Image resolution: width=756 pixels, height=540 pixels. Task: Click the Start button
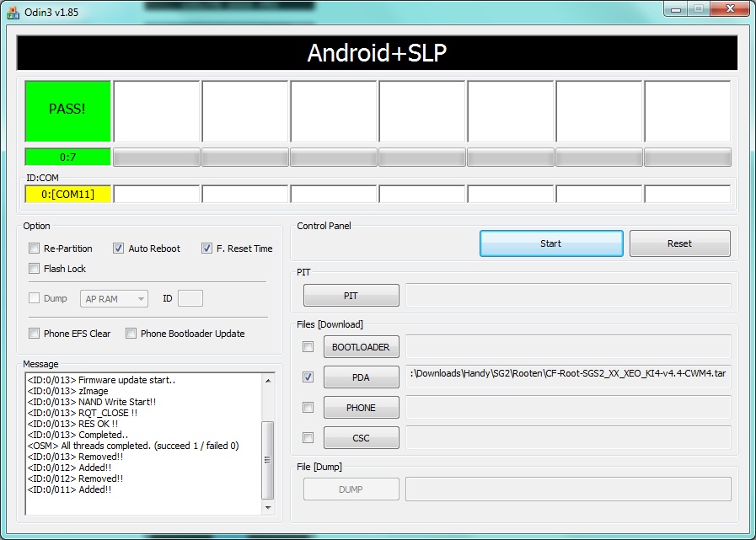tap(551, 243)
